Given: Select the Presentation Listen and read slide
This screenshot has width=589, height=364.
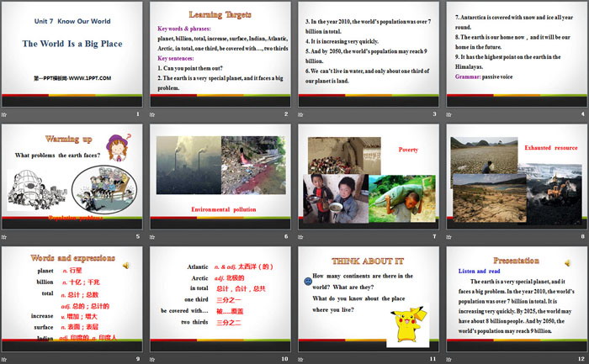Looking at the screenshot, I should [517, 299].
